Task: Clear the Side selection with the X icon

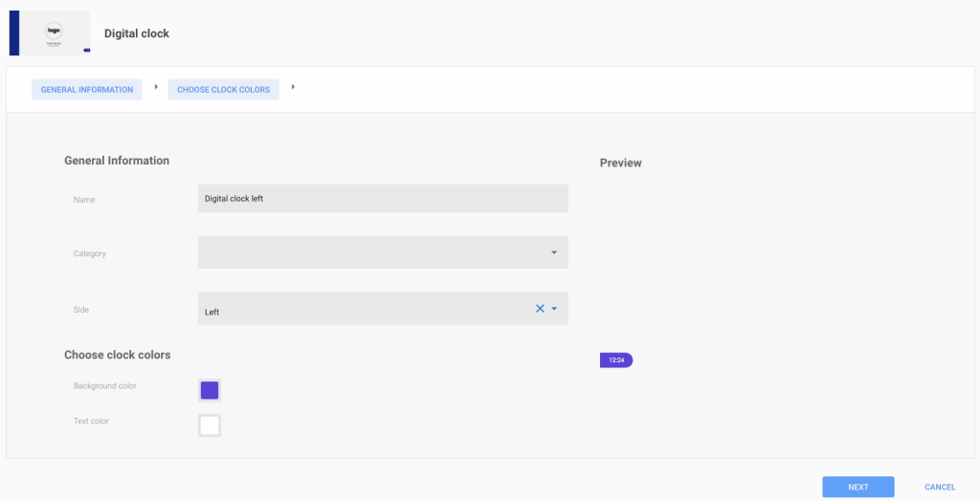Action: coord(540,309)
